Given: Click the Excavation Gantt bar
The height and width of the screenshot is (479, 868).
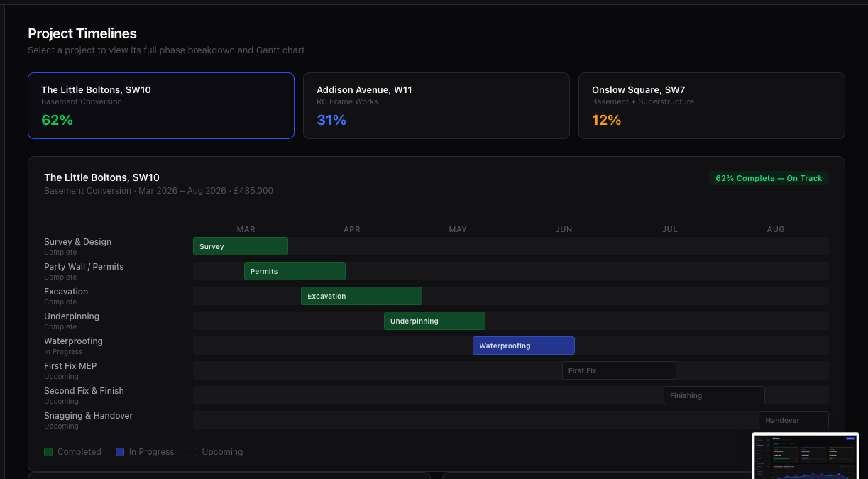Looking at the screenshot, I should click(x=361, y=296).
